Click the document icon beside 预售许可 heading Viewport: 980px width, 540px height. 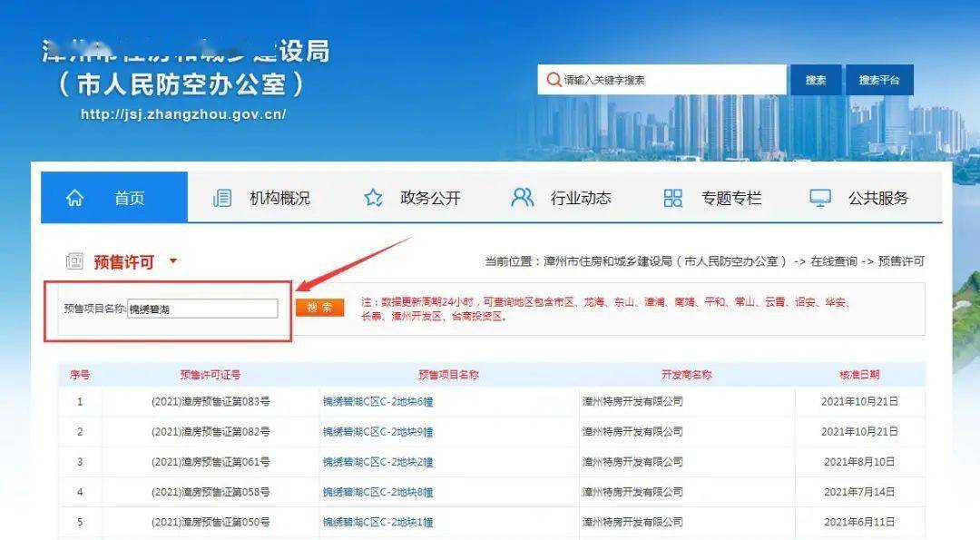74,260
